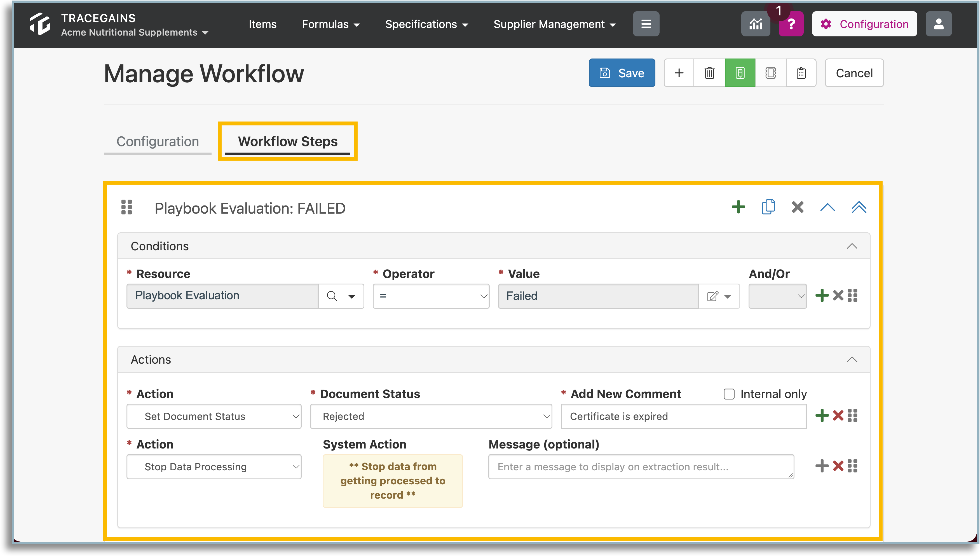The image size is (980, 556).
Task: Add a new workflow step with green plus
Action: point(738,207)
